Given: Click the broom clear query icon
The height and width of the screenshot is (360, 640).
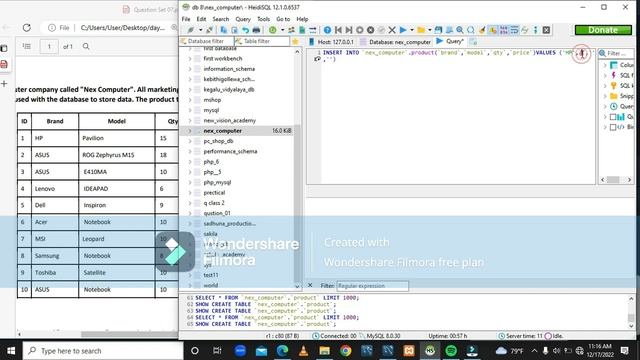Looking at the screenshot, I should (x=482, y=30).
